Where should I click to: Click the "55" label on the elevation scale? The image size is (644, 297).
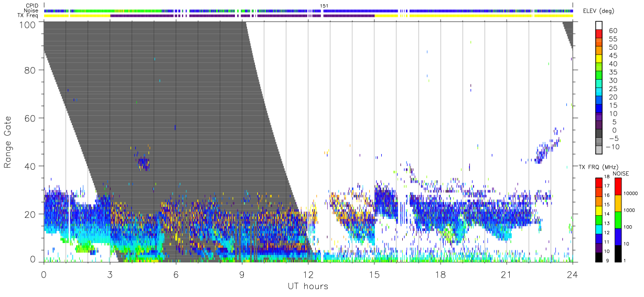613,39
